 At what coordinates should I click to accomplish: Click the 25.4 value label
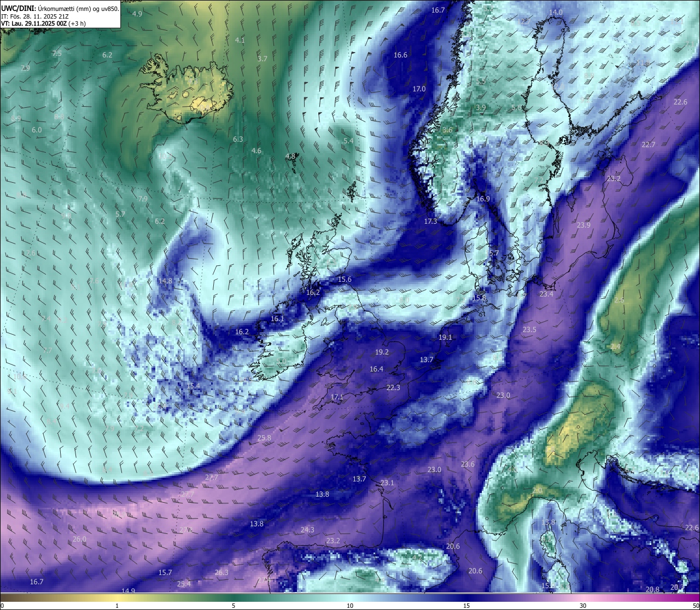point(184,584)
